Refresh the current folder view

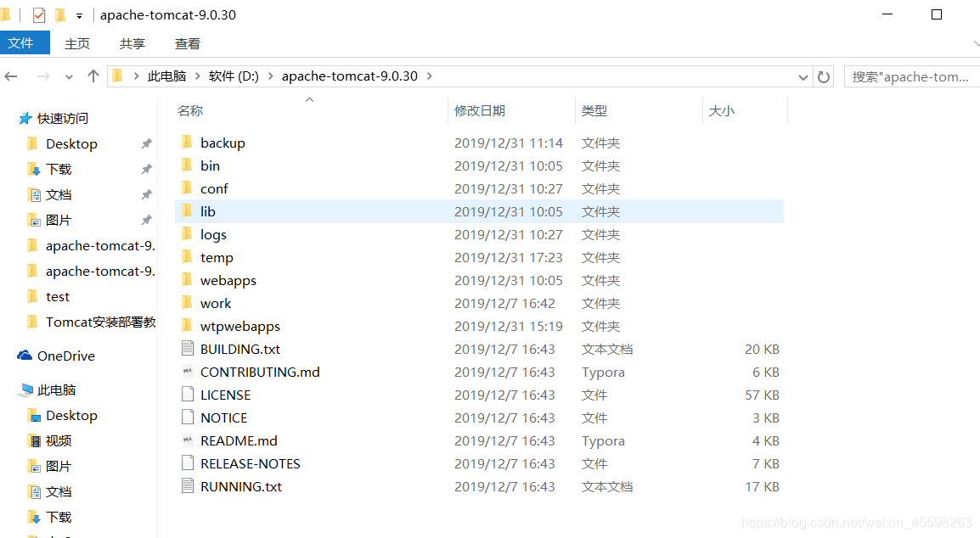click(824, 77)
